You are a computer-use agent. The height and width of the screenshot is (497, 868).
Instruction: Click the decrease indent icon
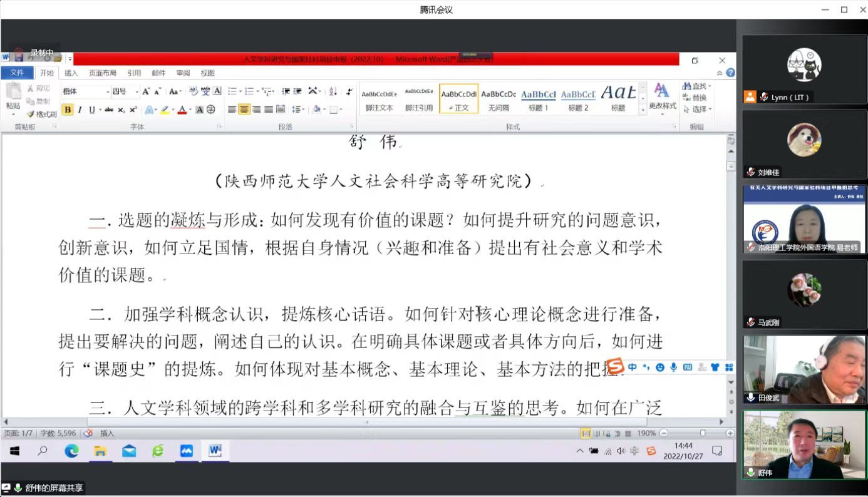point(286,91)
